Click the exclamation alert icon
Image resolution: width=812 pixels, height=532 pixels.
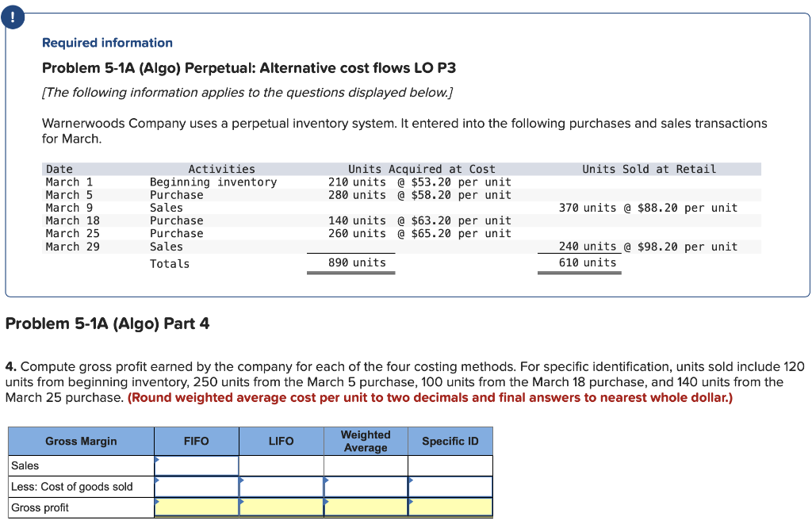(x=13, y=16)
